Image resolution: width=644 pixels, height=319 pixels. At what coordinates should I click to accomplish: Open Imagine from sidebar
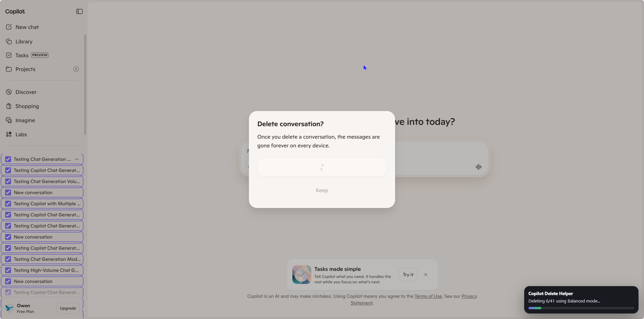(x=20, y=120)
